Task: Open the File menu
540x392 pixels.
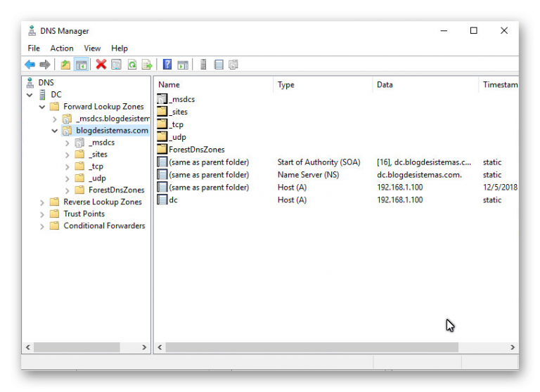Action: 34,48
